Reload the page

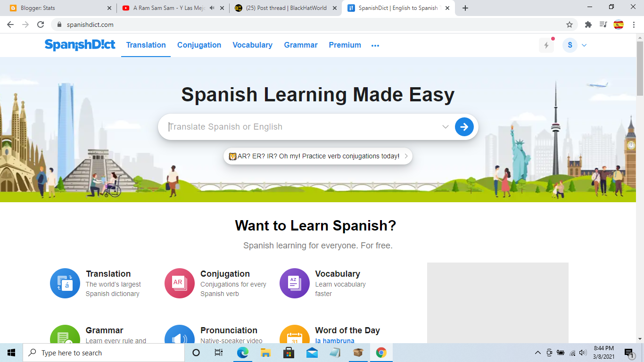pyautogui.click(x=41, y=25)
